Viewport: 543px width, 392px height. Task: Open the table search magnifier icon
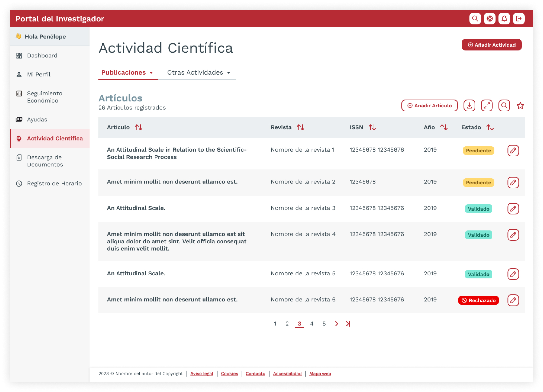click(x=504, y=105)
